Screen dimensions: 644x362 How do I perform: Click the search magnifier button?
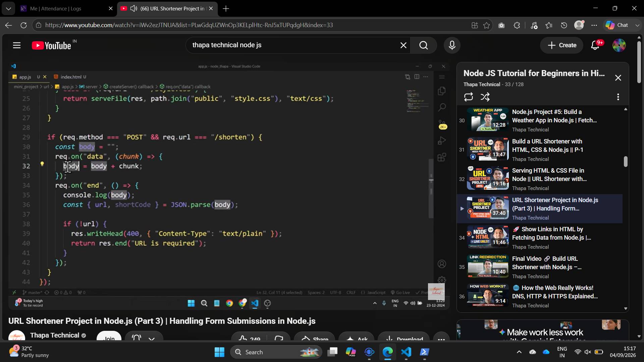click(424, 45)
